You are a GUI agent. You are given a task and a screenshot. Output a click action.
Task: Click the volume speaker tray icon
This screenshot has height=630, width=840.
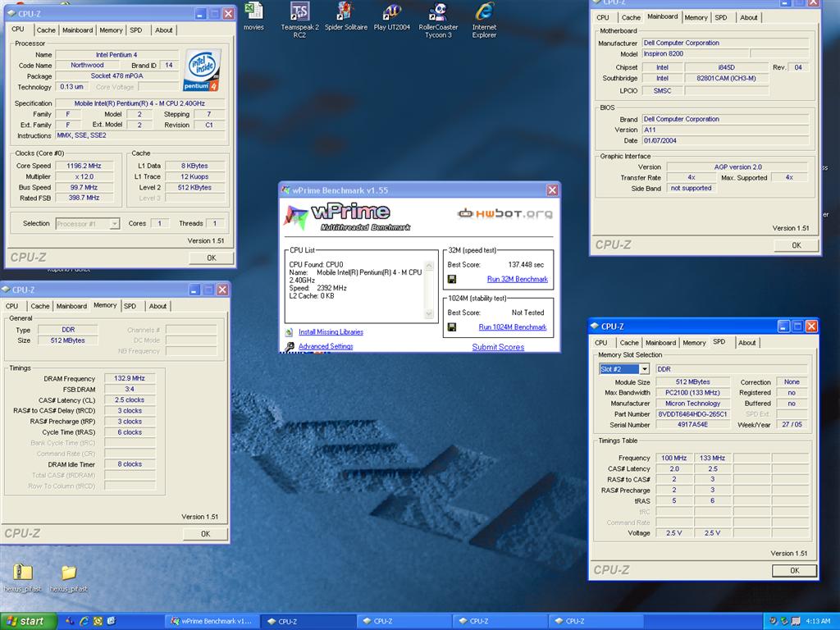click(x=773, y=622)
